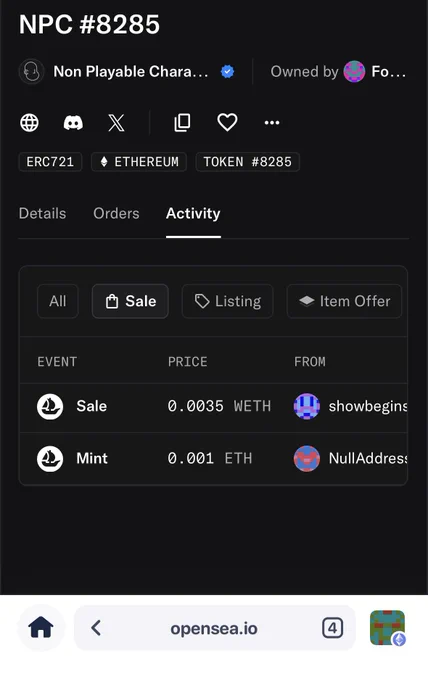Toggle the Item Offer filter
This screenshot has width=428, height=680.
[344, 301]
